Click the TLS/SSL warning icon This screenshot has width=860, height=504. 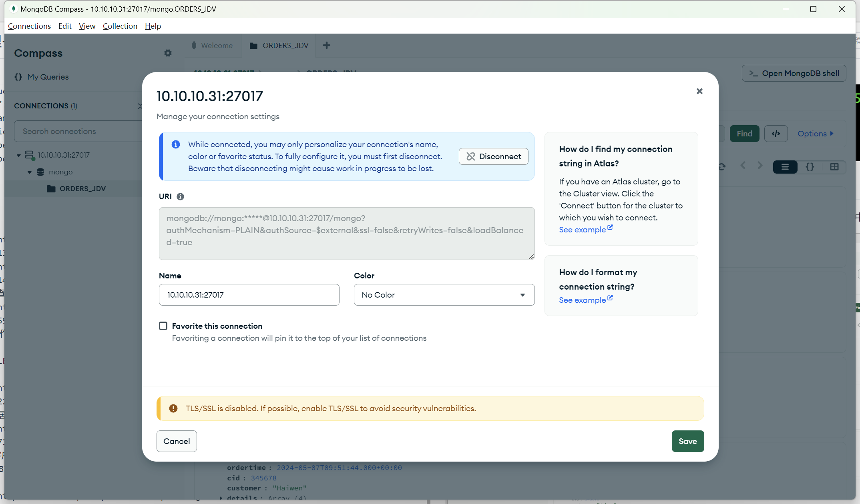(173, 408)
